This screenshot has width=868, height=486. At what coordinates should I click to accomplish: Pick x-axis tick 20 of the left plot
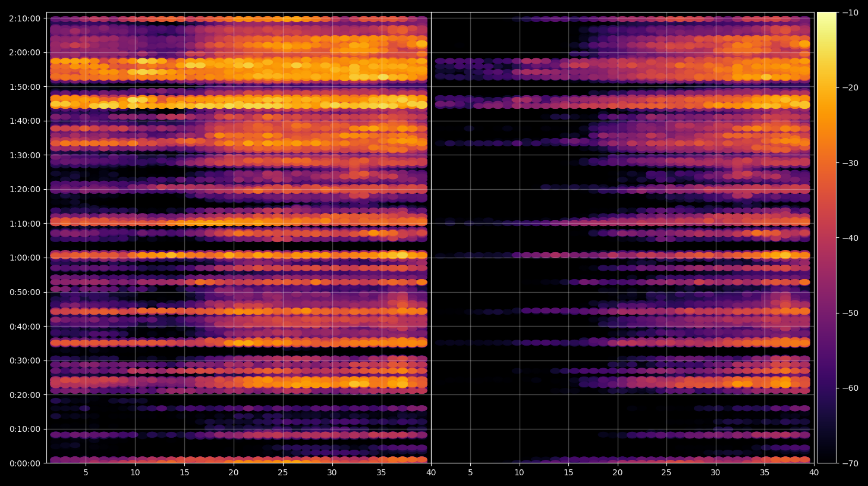pyautogui.click(x=234, y=473)
